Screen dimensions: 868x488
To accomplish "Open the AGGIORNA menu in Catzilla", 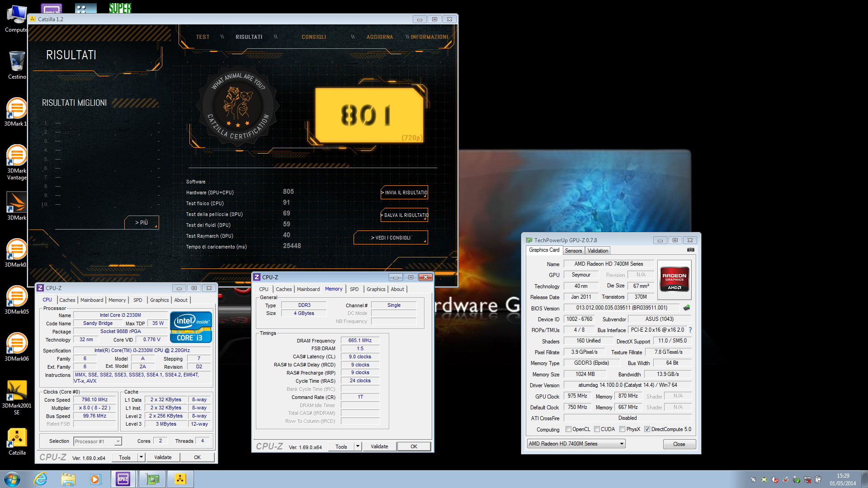I will (380, 37).
